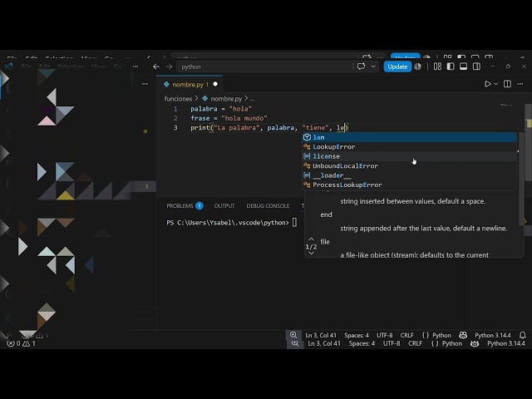Viewport: 532px width, 399px height.
Task: Split the editor with the split icon
Action: 507,84
